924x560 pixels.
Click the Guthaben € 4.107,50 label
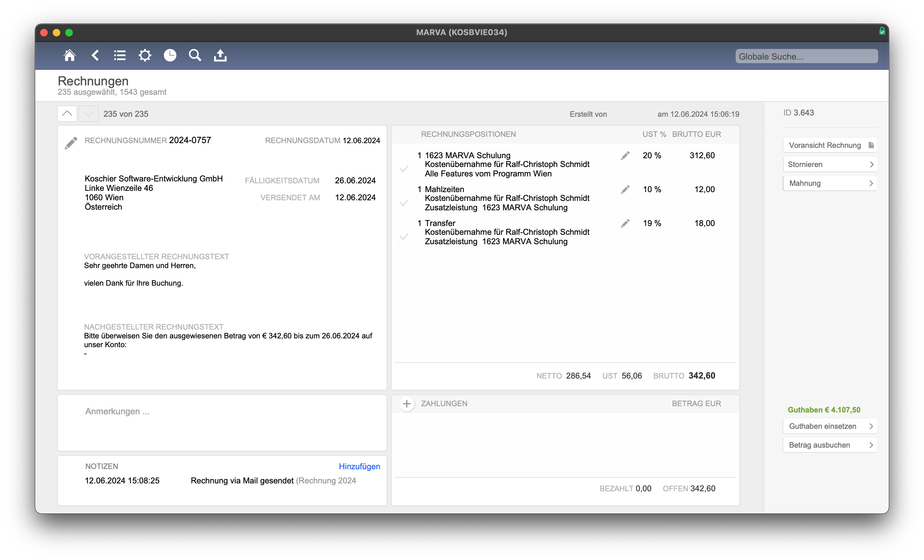pyautogui.click(x=824, y=410)
